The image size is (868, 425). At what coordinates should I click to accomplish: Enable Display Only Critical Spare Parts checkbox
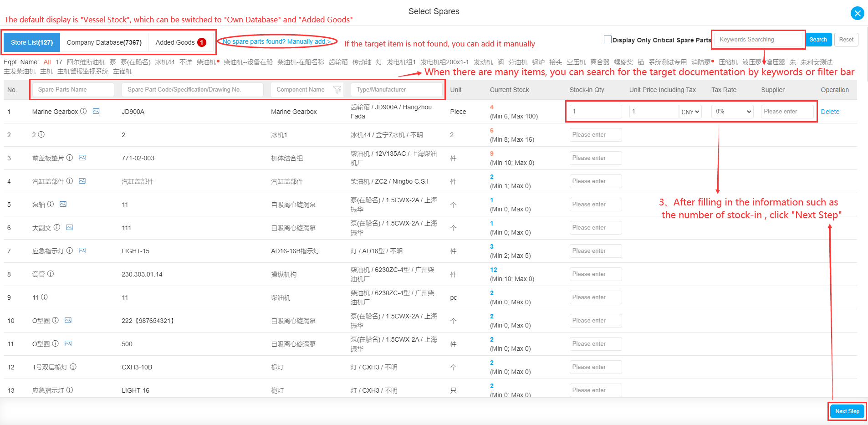[608, 40]
